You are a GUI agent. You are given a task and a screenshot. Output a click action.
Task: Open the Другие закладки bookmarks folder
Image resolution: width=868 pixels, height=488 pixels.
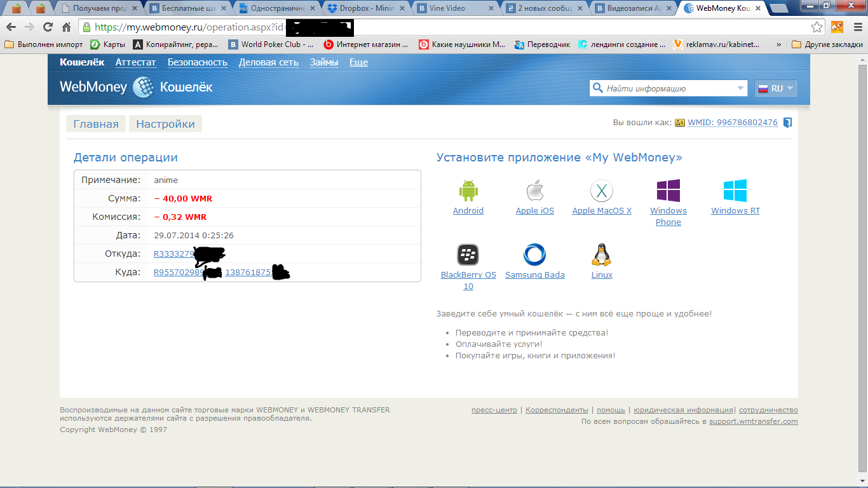coord(827,44)
